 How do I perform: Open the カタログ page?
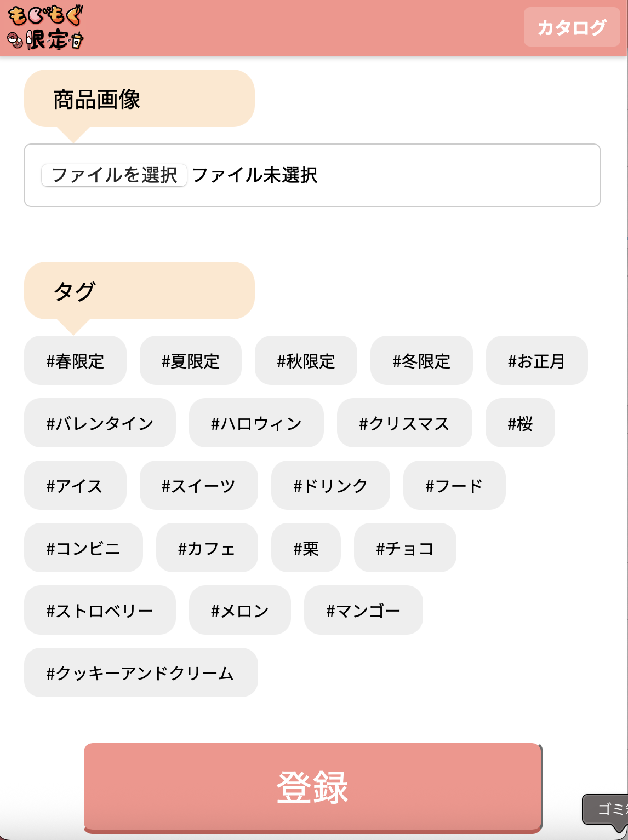tap(572, 27)
